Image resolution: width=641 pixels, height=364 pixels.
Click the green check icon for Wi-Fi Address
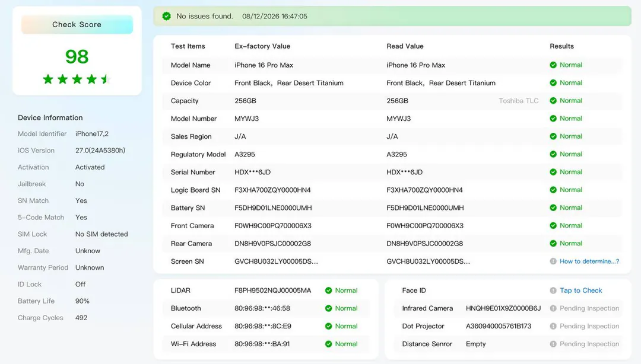pos(328,344)
